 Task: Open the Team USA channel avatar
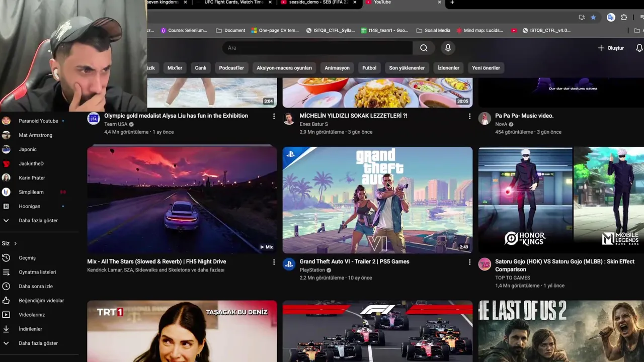tap(94, 119)
